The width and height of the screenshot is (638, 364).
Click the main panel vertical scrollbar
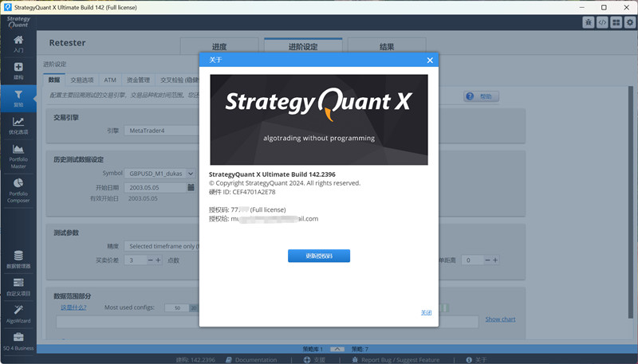631,202
